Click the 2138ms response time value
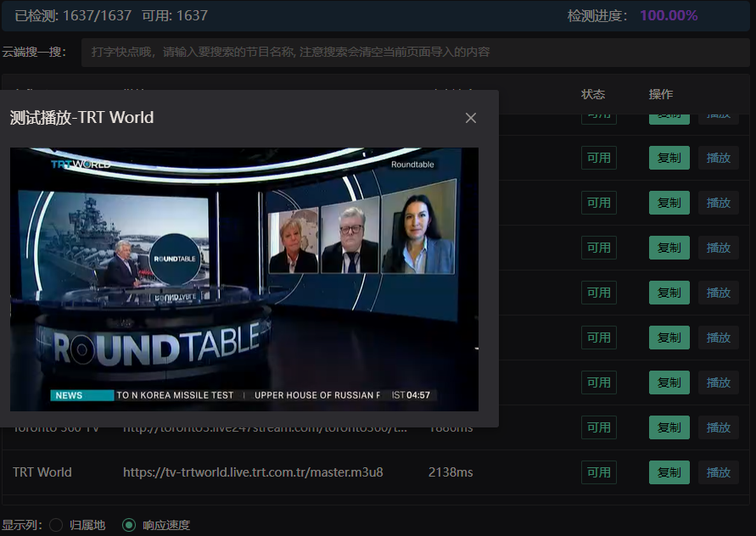This screenshot has width=756, height=536. [451, 472]
